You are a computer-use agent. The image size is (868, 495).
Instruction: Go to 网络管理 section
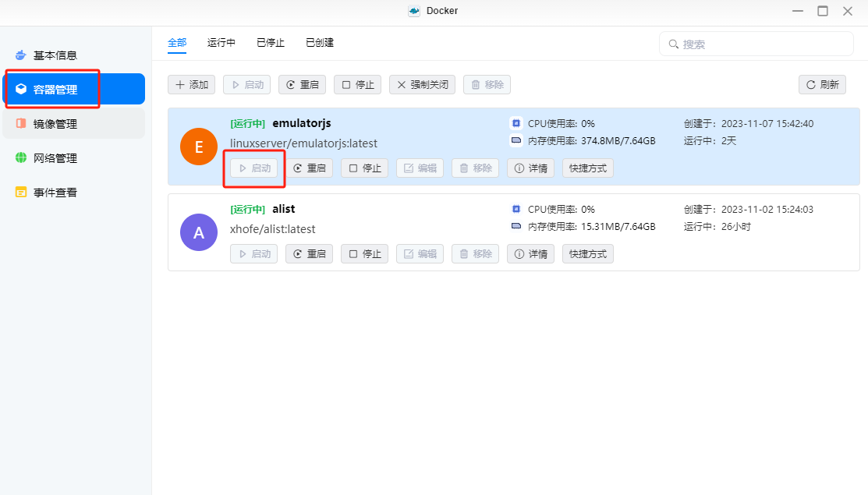(x=74, y=157)
